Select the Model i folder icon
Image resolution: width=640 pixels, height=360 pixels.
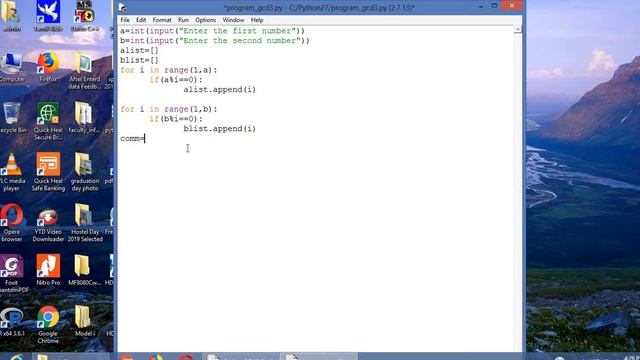84,322
